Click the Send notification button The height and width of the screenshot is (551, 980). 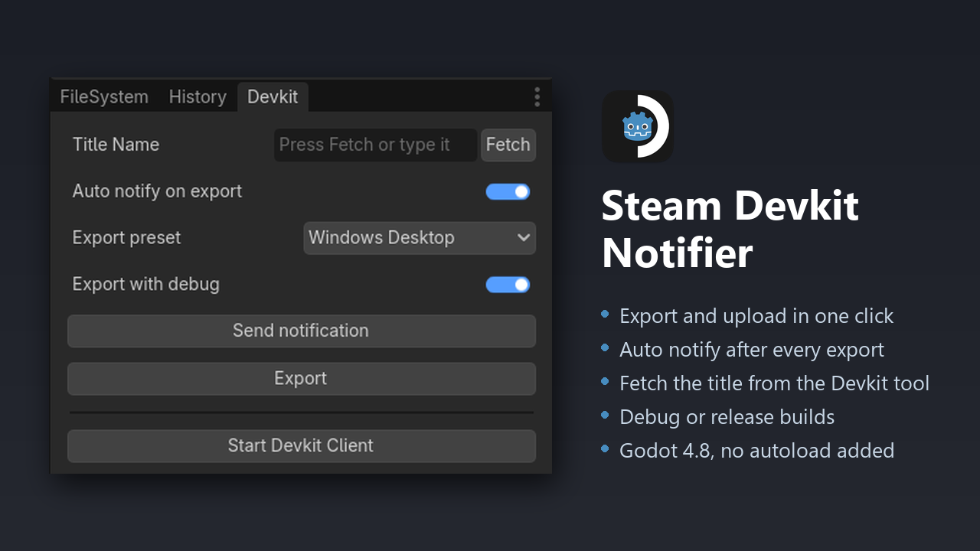coord(302,331)
